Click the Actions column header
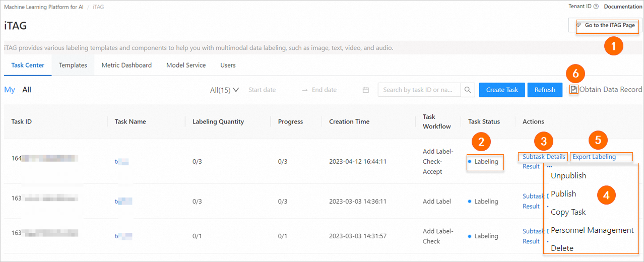Viewport: 644px width, 262px height. (x=533, y=121)
